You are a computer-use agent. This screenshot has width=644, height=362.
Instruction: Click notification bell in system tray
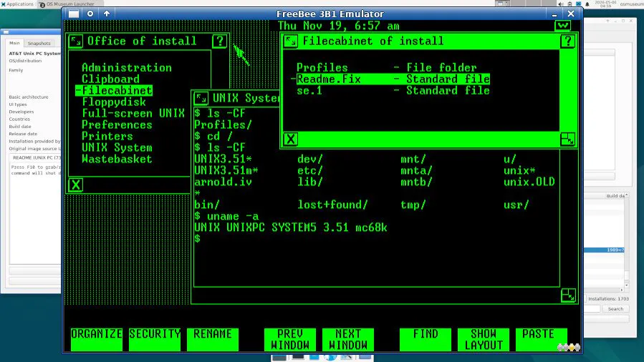587,4
